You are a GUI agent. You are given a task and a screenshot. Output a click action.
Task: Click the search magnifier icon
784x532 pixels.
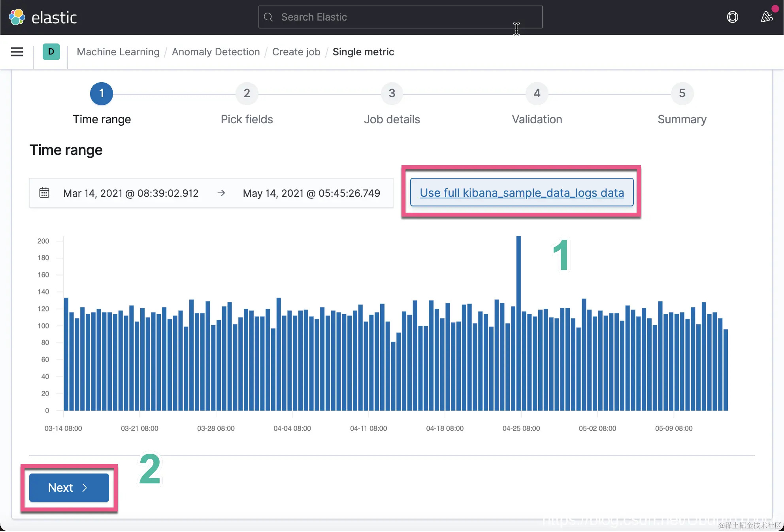pos(269,17)
